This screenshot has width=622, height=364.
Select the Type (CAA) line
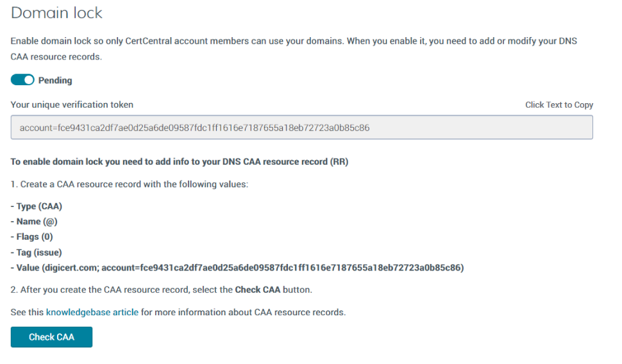[x=37, y=206]
